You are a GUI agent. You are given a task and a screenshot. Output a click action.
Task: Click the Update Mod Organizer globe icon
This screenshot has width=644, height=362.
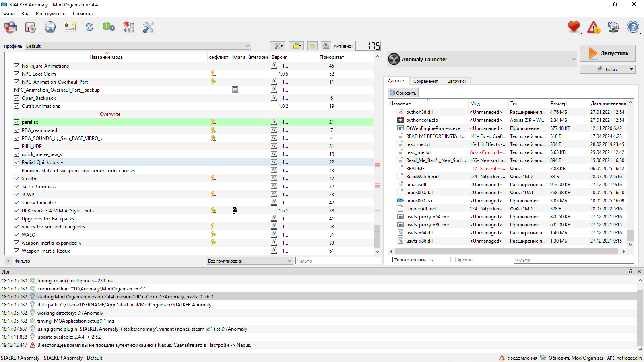click(613, 27)
